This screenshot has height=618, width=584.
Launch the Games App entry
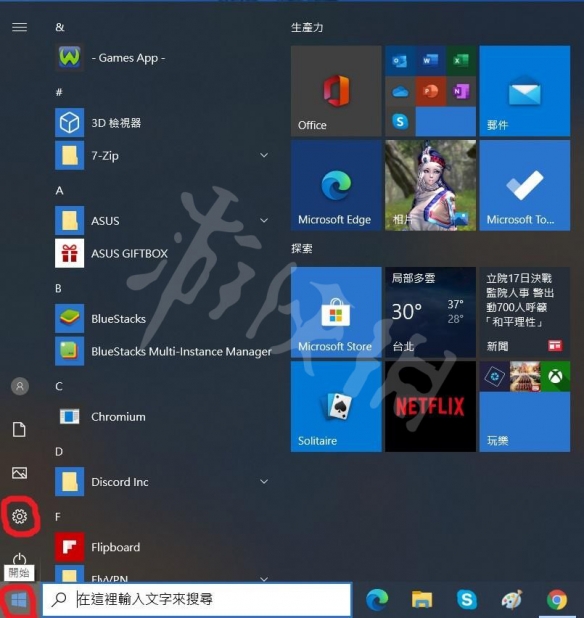(164, 58)
